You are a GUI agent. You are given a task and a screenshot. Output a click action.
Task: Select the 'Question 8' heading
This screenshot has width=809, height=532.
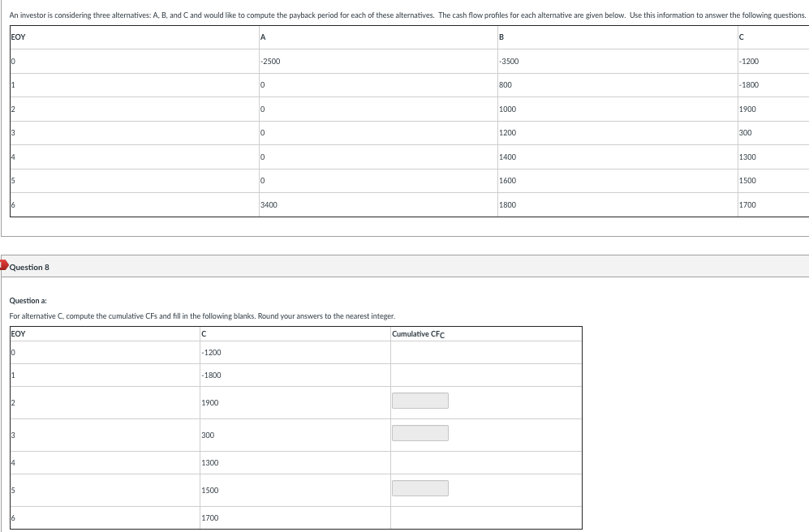[29, 267]
